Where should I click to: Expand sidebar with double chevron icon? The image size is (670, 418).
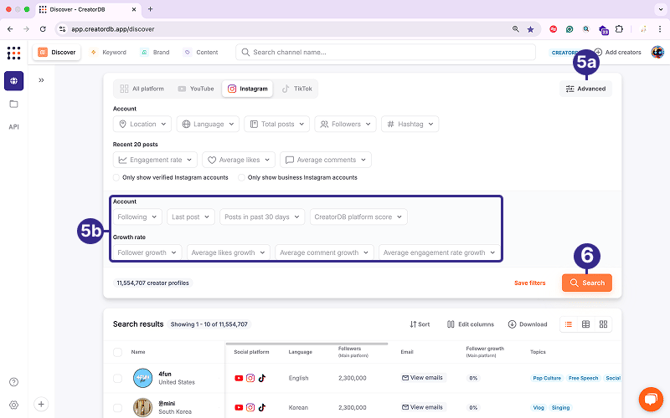coord(41,80)
